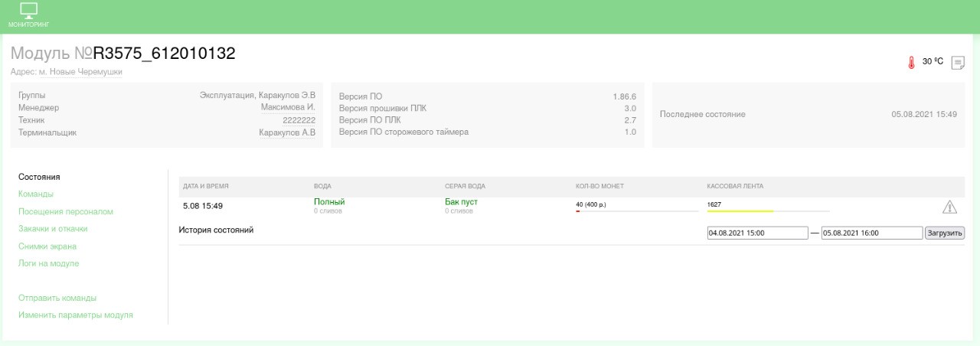Select the Состояния menu item
This screenshot has height=346, width=980.
(39, 177)
